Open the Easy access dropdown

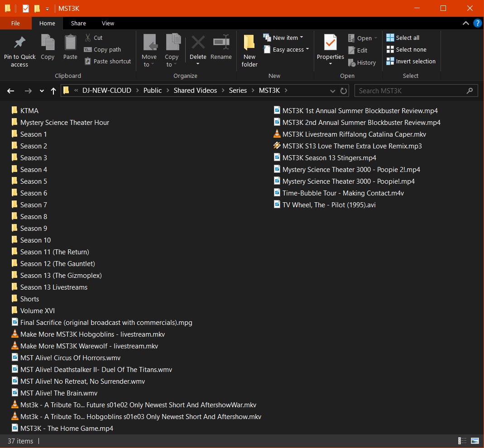(x=286, y=49)
